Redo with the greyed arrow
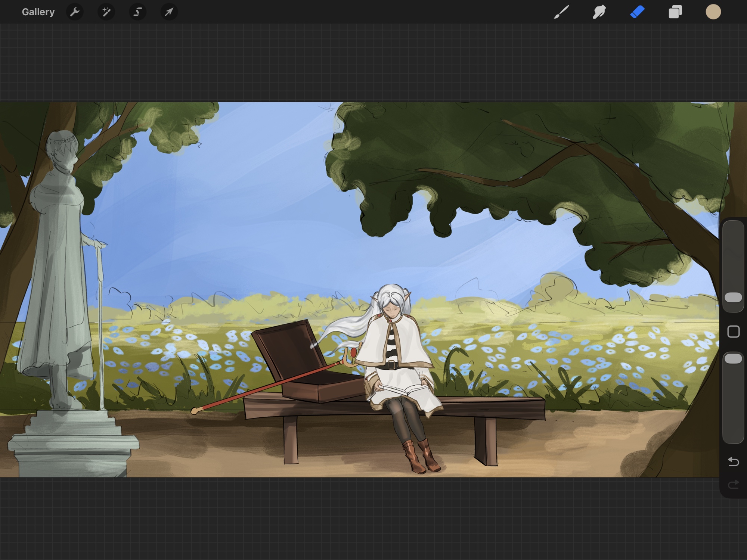This screenshot has height=560, width=747. click(x=733, y=485)
